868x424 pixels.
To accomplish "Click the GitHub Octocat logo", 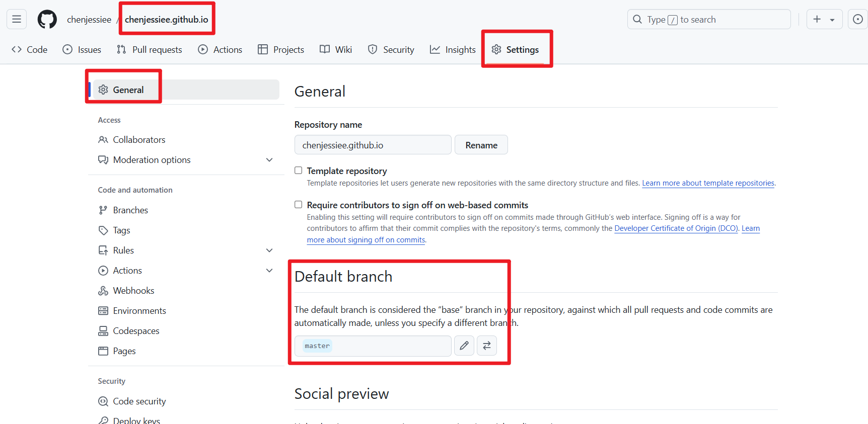I will (47, 19).
